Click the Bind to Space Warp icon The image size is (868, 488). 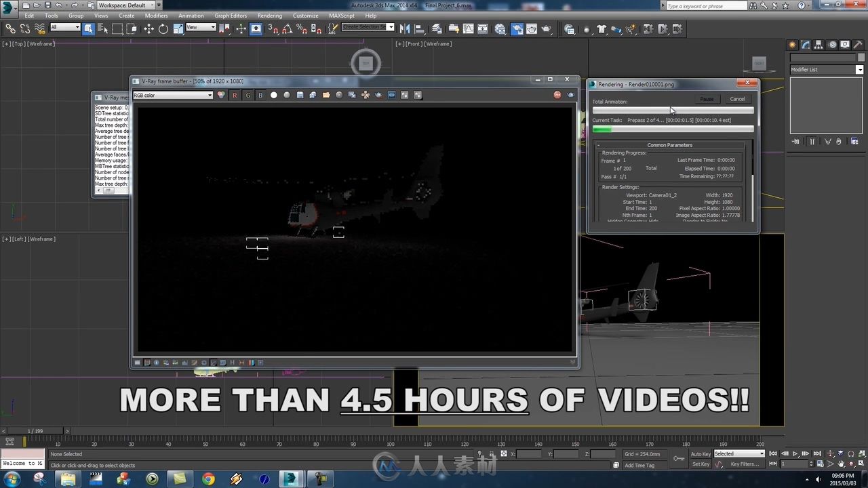[x=40, y=29]
